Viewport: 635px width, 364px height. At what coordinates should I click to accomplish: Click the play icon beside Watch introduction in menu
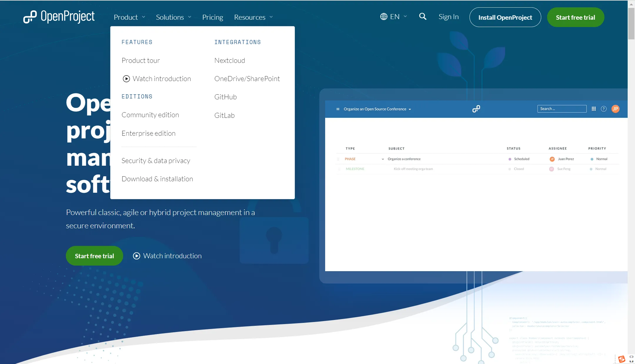point(126,79)
